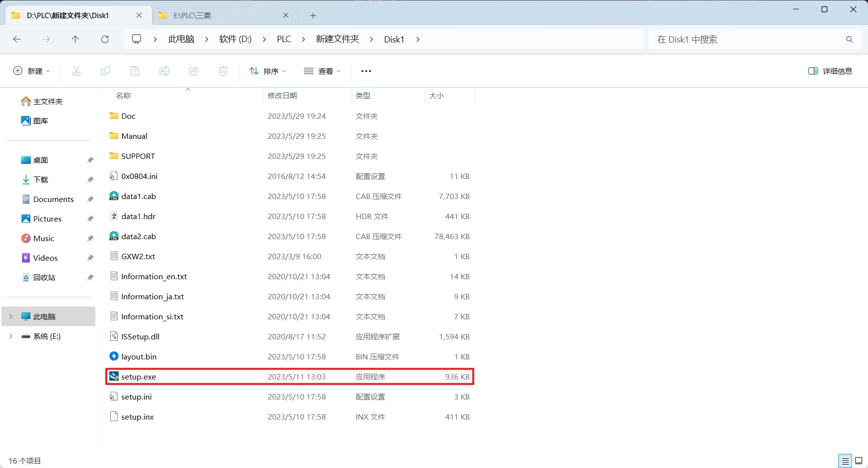The width and height of the screenshot is (868, 468).
Task: Click the Refresh icon in navigation bar
Action: [105, 39]
